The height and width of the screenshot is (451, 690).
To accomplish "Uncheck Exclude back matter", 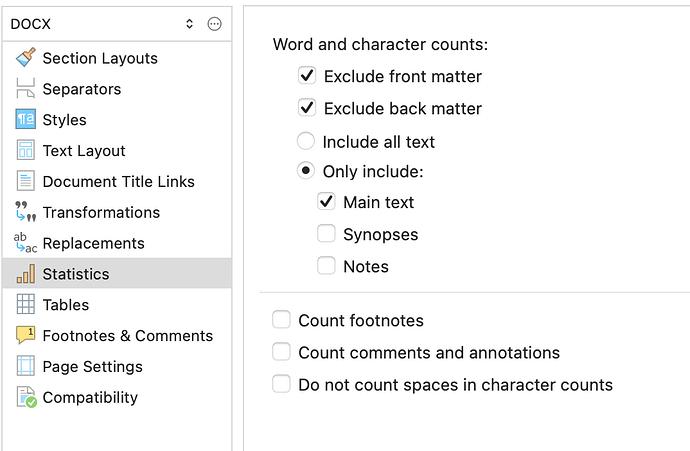I will tap(307, 108).
